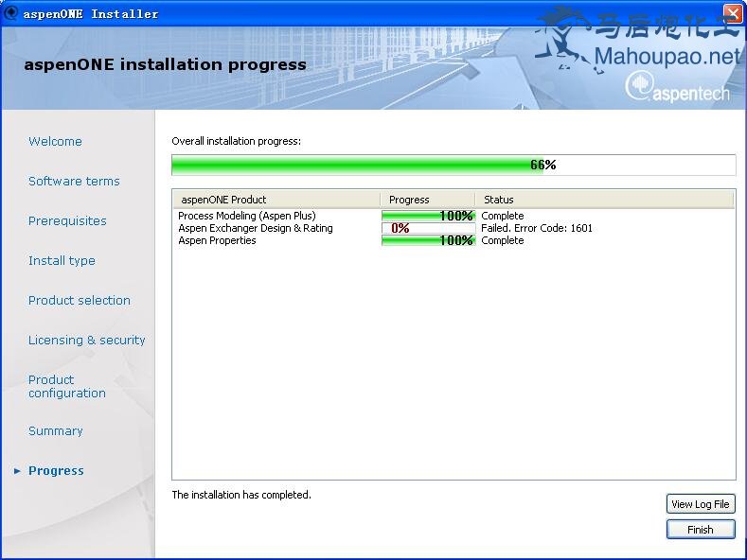Screen dimensions: 747x560
Task: Click the Overall installation progress label
Action: point(237,141)
